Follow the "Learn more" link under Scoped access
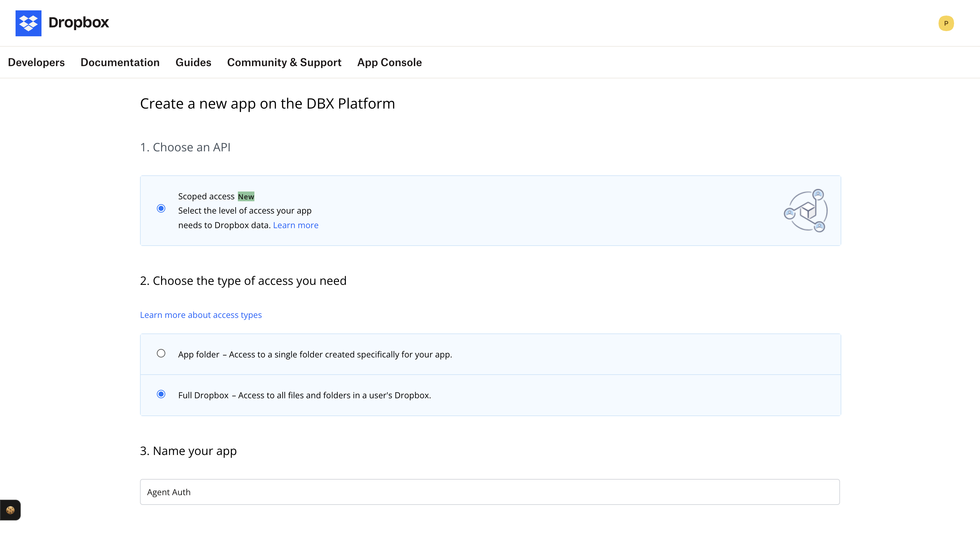 [296, 225]
